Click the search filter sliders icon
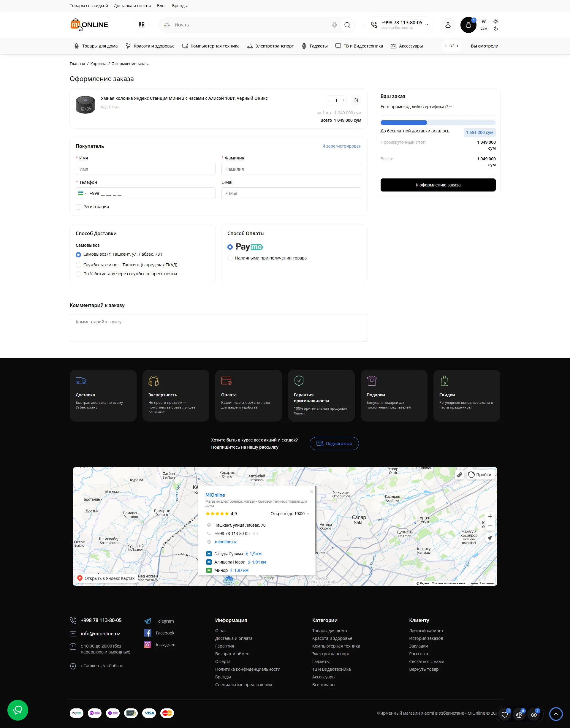 [x=167, y=25]
